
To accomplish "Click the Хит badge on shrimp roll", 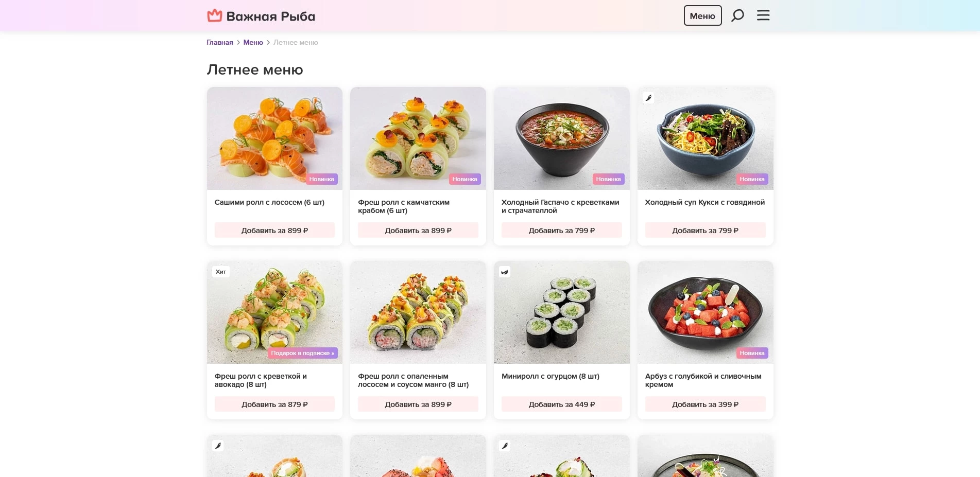I will tap(221, 272).
